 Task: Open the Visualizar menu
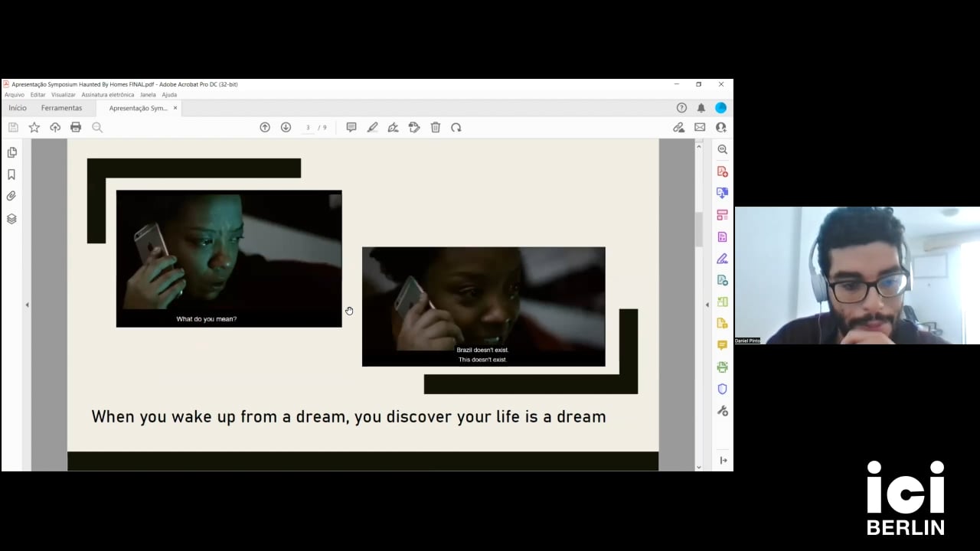[64, 95]
